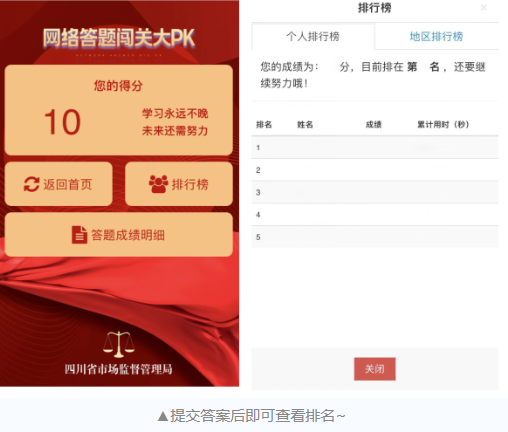508x432 pixels.
Task: Open the 排行榜 button
Action: tap(179, 184)
